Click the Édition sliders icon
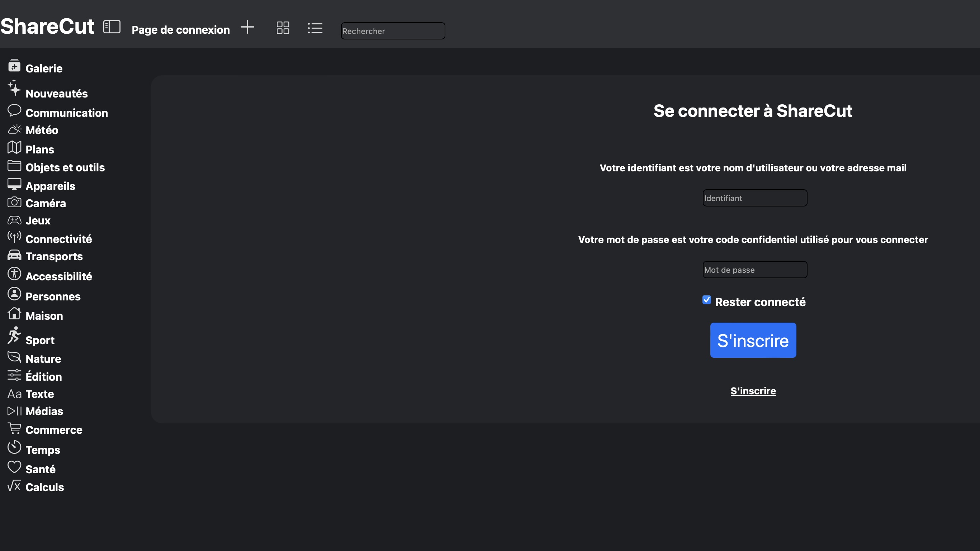Image resolution: width=980 pixels, height=551 pixels. tap(14, 375)
